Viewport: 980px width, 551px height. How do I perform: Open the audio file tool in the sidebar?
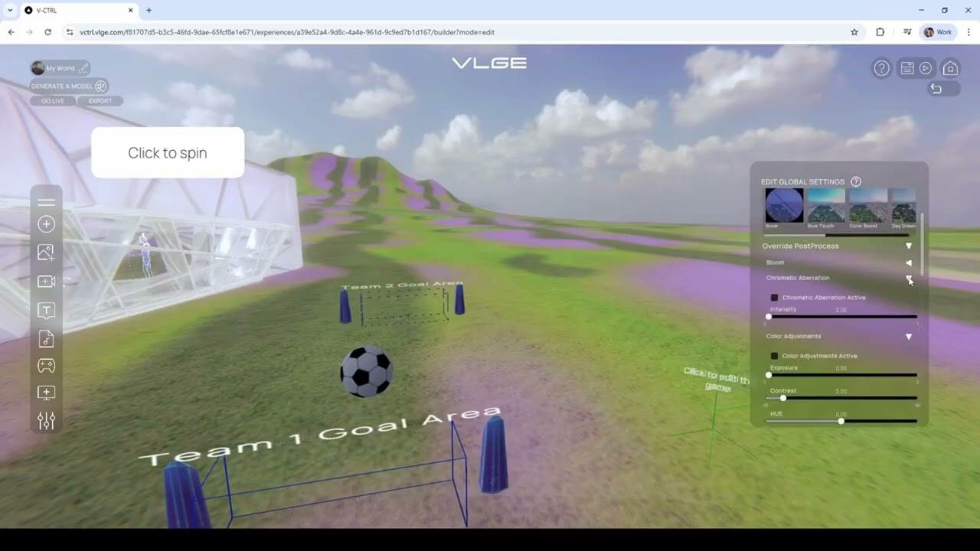pos(46,338)
